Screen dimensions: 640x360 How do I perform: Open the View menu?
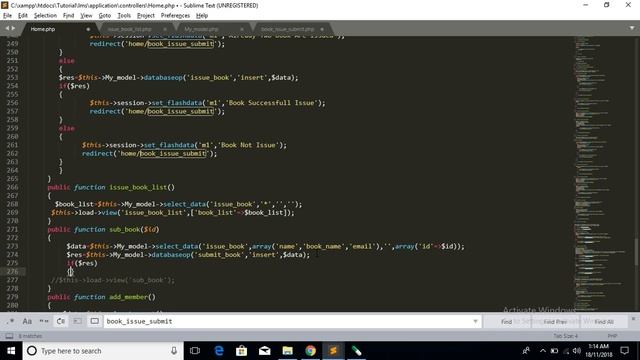(86, 16)
